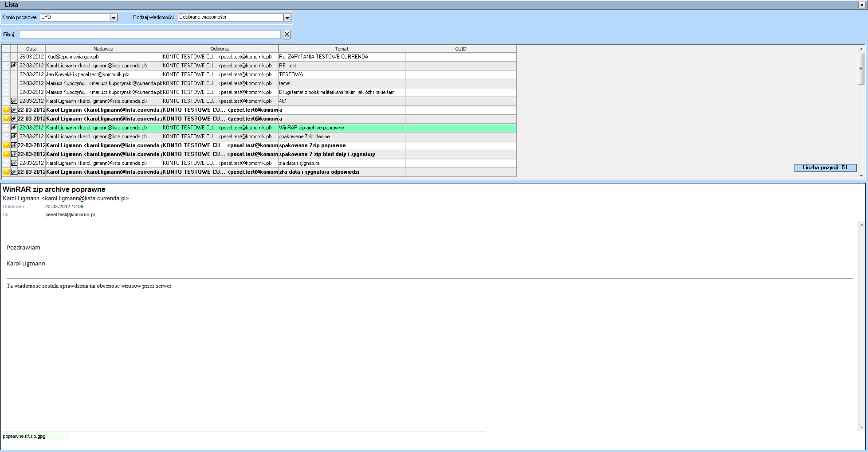Click the envelope icon of highlighted 'WinRAR zip archive poprawne' row
868x452 pixels.
6,128
